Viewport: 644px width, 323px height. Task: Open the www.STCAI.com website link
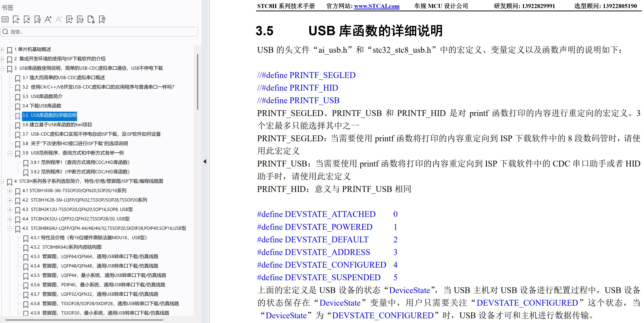[376, 6]
